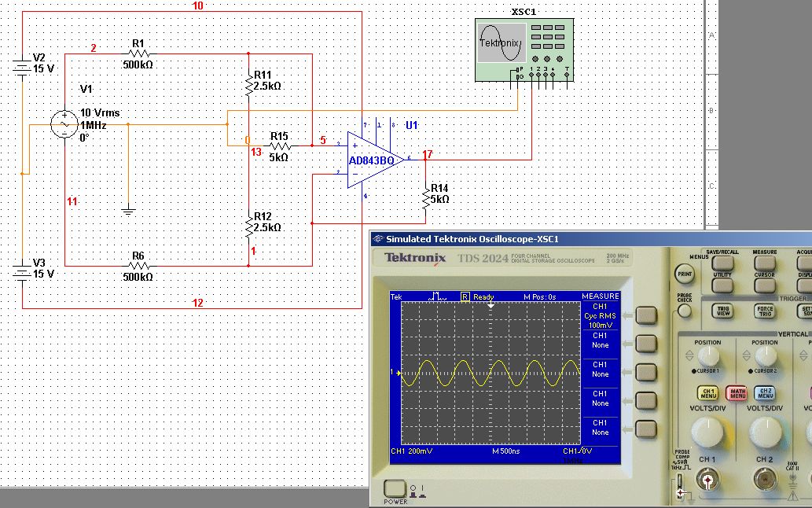
Task: Click net label 12 on bottom wire
Action: coord(198,303)
